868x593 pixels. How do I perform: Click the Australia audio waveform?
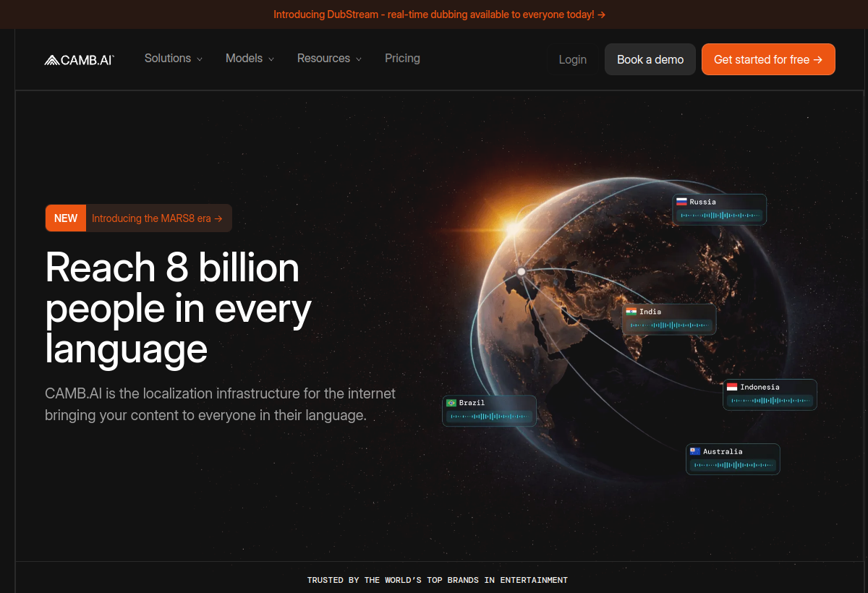tap(733, 465)
